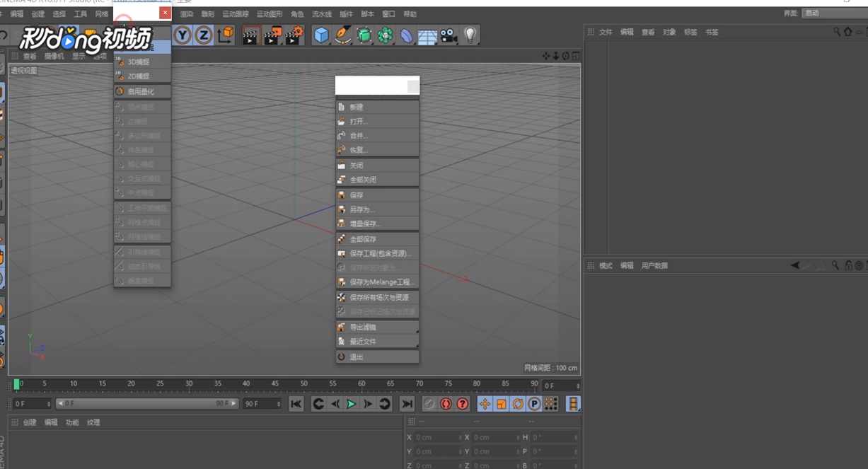
Task: Open the 运动图形 main menu
Action: pyautogui.click(x=269, y=13)
